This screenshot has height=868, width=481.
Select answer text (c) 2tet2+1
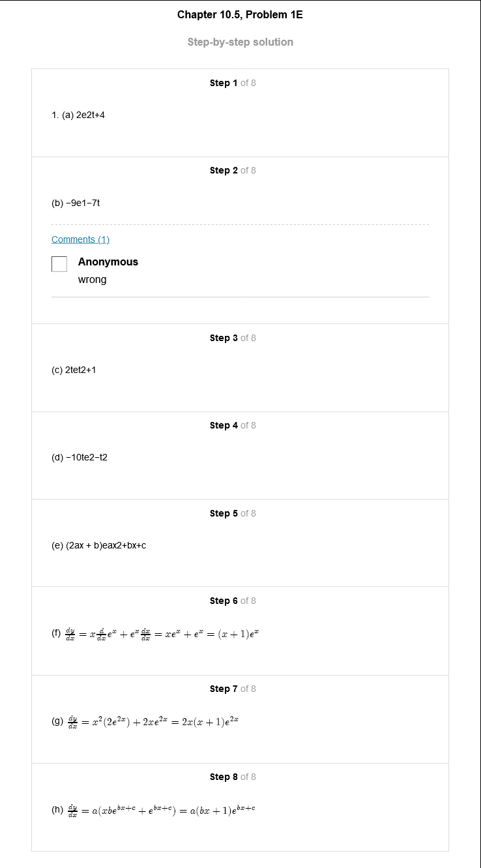[74, 370]
